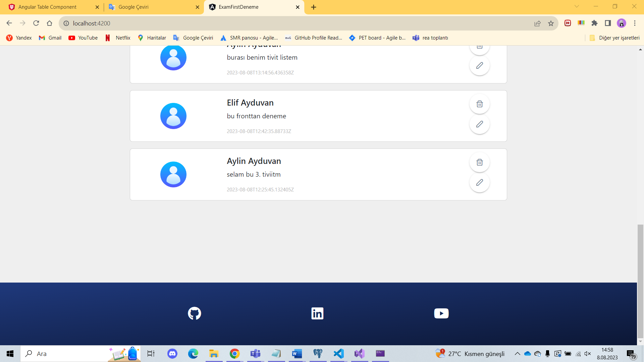Screen dimensions: 644x362
Task: Open the LinkedIn icon in the footer
Action: (317, 313)
